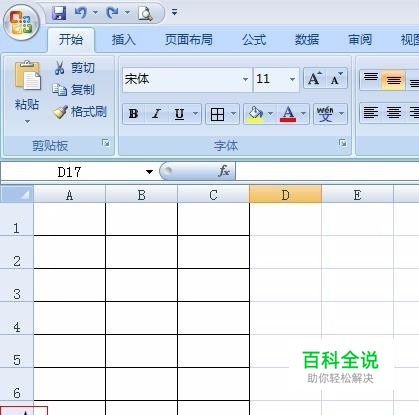419x415 pixels.
Task: Apply yellow fill color with paint bucket
Action: pyautogui.click(x=255, y=114)
